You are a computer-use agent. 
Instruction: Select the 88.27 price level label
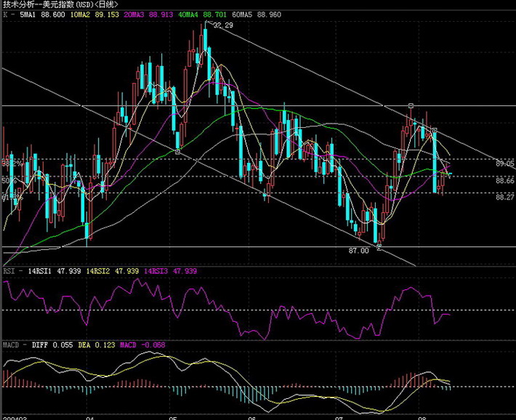point(505,197)
